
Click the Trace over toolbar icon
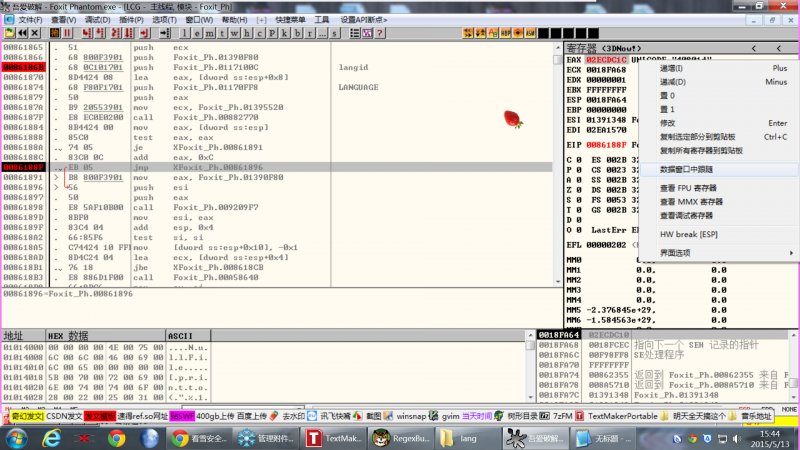pyautogui.click(x=129, y=33)
